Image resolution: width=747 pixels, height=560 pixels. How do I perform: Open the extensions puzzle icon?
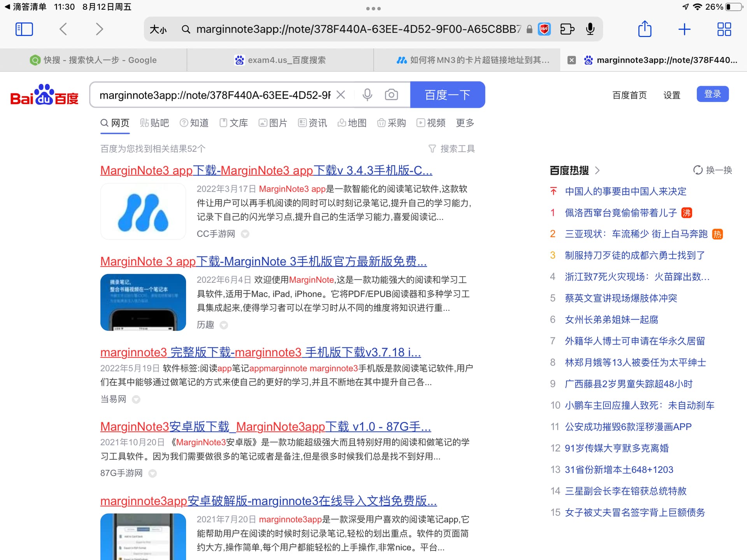pos(567,29)
